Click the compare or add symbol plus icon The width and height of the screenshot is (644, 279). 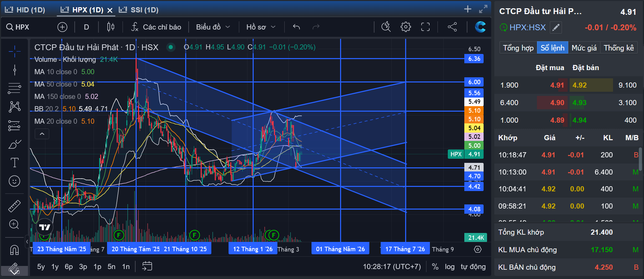pyautogui.click(x=62, y=27)
